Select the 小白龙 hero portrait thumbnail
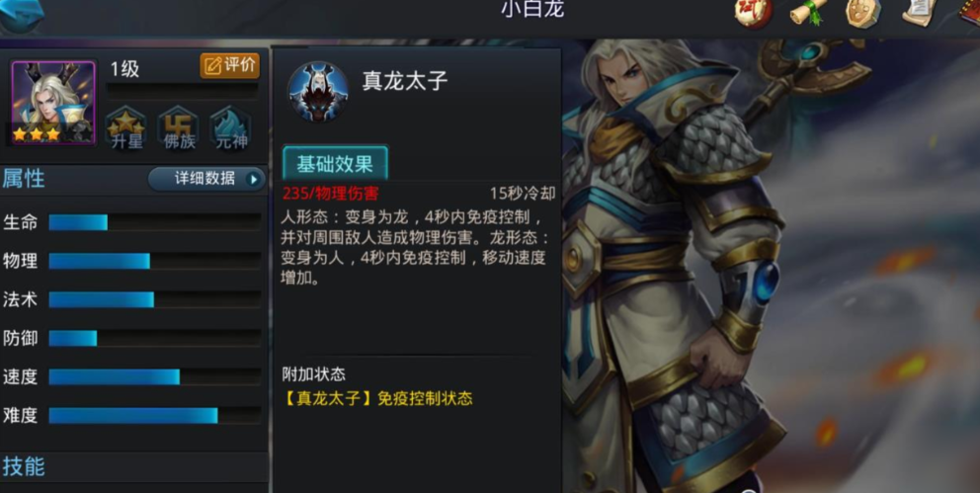Viewport: 980px width, 493px height. (x=53, y=103)
